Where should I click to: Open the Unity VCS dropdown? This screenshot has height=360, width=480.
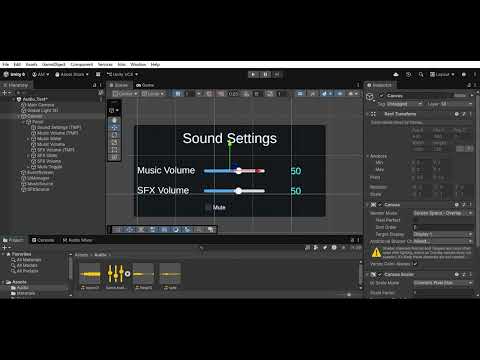pyautogui.click(x=122, y=74)
